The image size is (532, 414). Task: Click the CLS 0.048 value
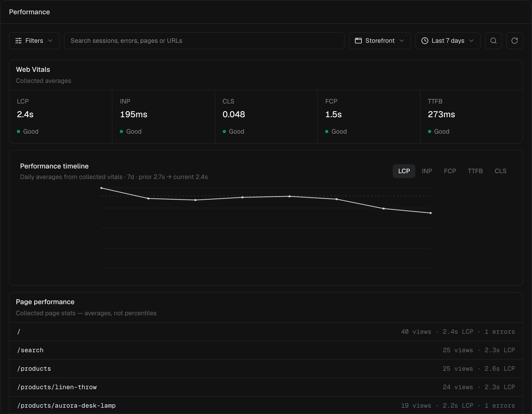[234, 114]
